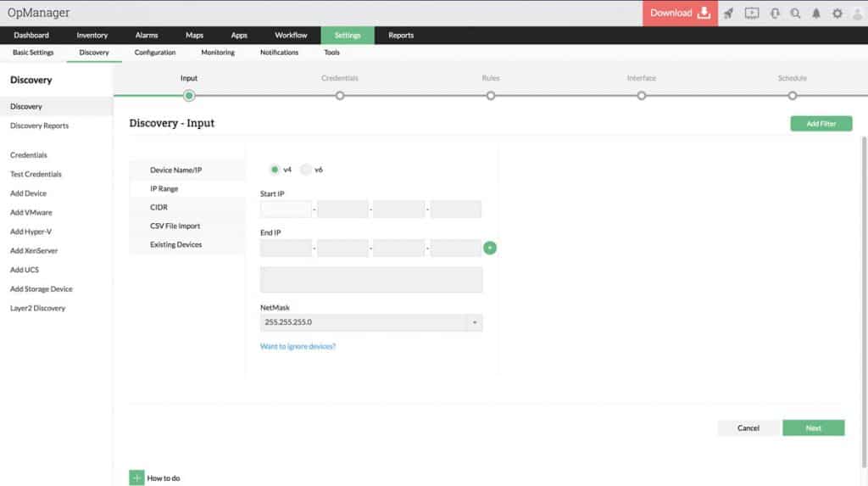Click the Credentials step circle in wizard
Viewport: 868px width, 486px height.
pyautogui.click(x=340, y=96)
